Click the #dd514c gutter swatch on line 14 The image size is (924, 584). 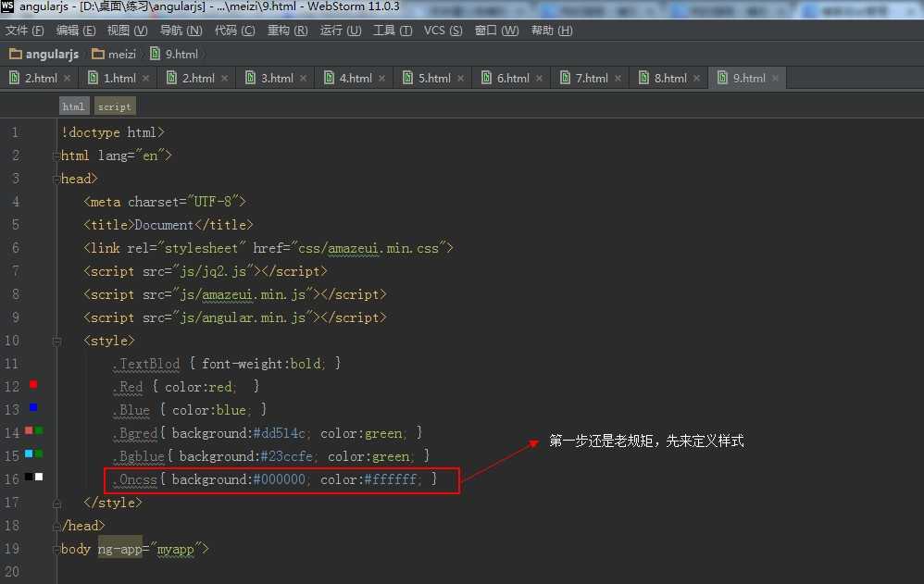tap(29, 430)
